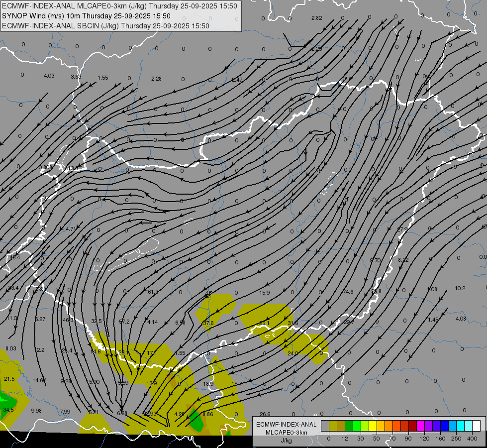Click the map value 1.45

point(433,320)
